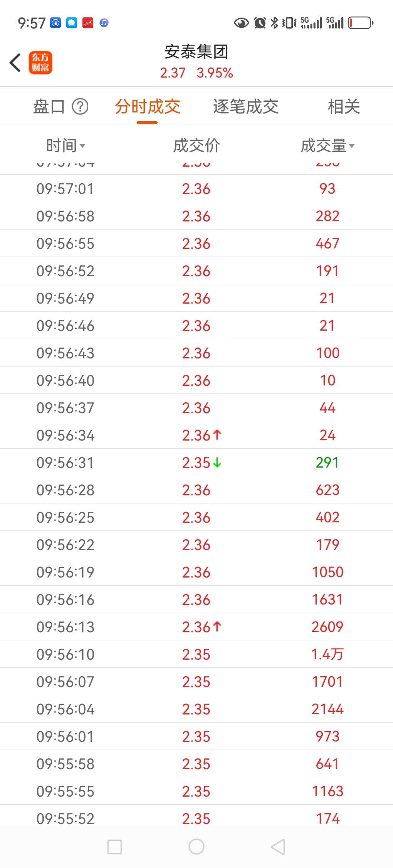Tap the help question mark beside 盘口
Image resolution: width=393 pixels, height=868 pixels.
tap(80, 106)
